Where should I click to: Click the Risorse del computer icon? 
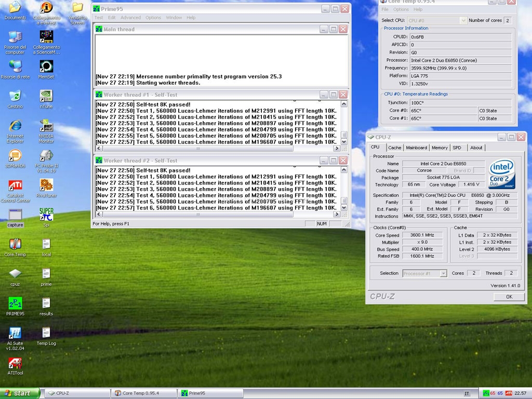tap(15, 43)
